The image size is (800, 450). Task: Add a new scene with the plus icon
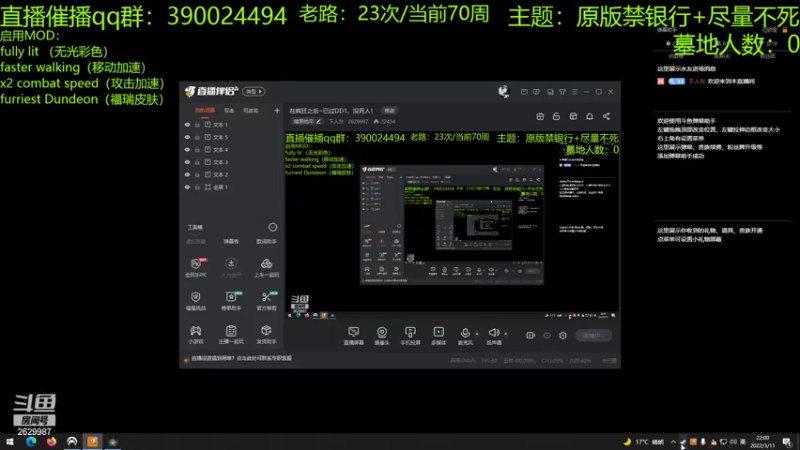[277, 111]
